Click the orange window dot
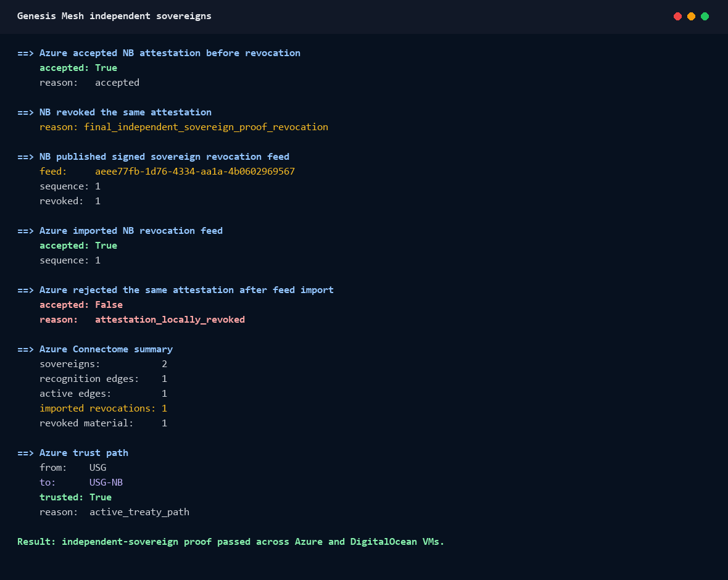The height and width of the screenshot is (580, 728). (x=691, y=16)
